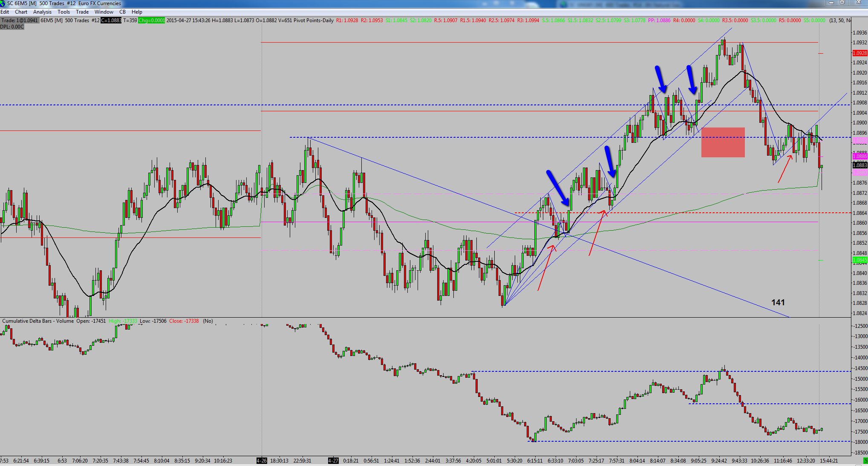The width and height of the screenshot is (868, 466).
Task: Click the 5:30:20 time label
Action: pyautogui.click(x=515, y=461)
